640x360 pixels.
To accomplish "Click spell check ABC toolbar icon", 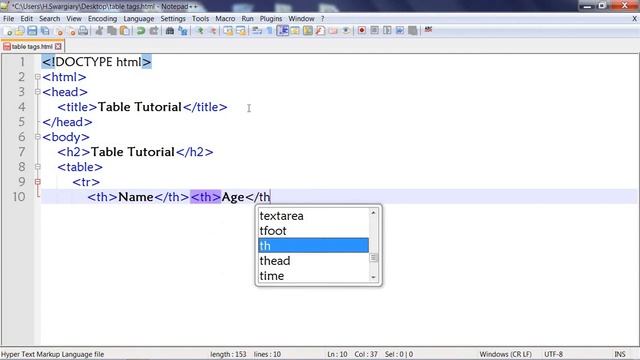I will click(428, 30).
